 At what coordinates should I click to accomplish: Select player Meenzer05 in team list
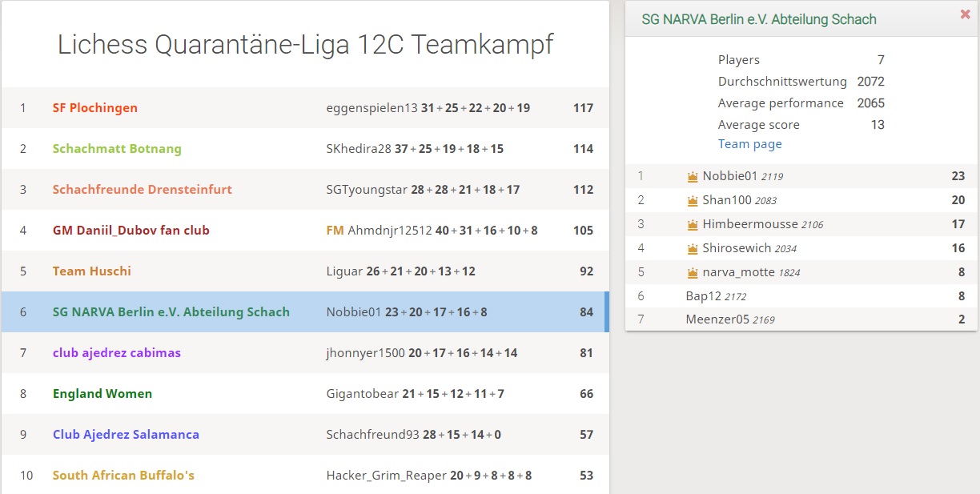[x=717, y=320]
